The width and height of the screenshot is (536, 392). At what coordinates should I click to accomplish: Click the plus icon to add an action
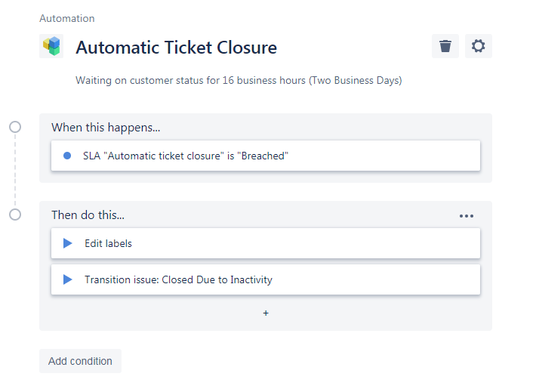pos(266,313)
